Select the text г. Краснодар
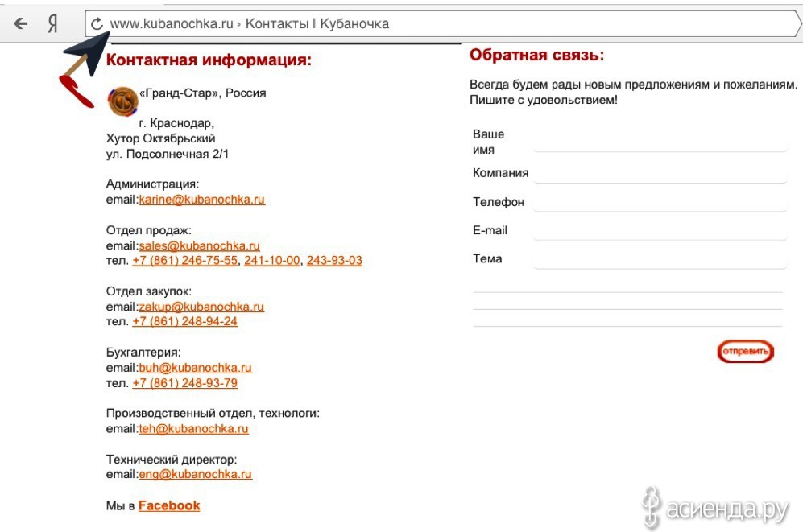This screenshot has width=803, height=532. tap(176, 123)
